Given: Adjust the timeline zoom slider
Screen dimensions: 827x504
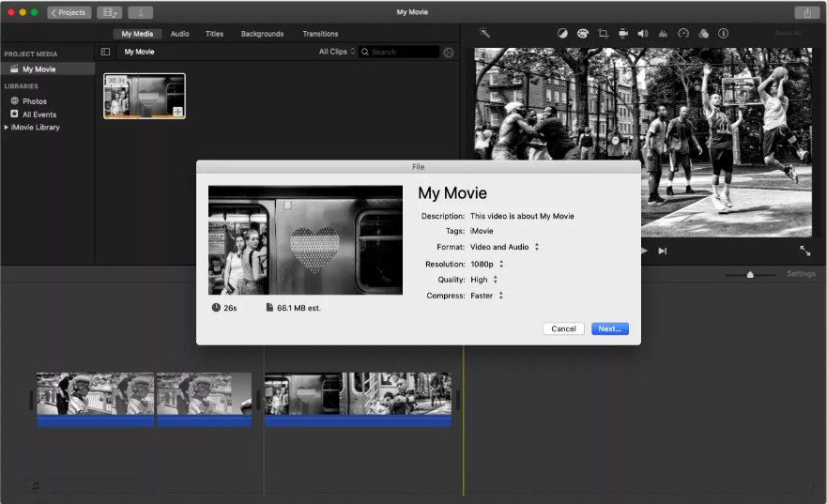Looking at the screenshot, I should [x=750, y=275].
